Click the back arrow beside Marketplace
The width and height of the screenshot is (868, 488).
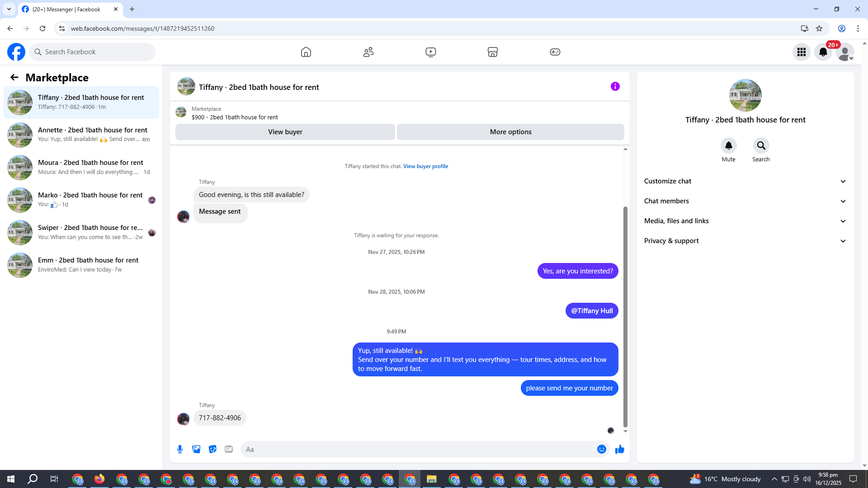point(14,78)
